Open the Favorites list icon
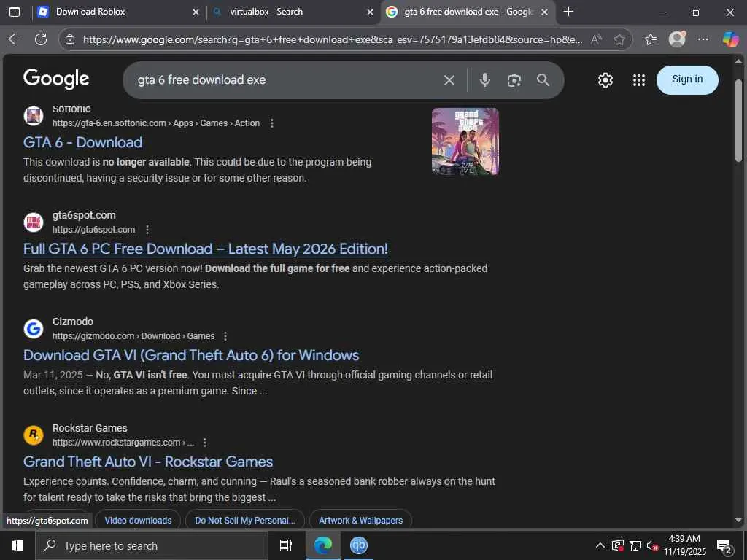Screen dimensions: 747x560 650,39
